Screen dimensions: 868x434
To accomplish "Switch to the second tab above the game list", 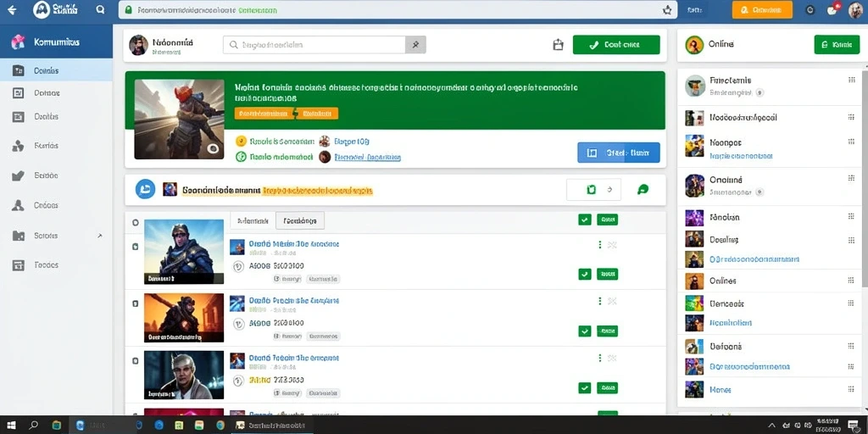I will tap(300, 220).
